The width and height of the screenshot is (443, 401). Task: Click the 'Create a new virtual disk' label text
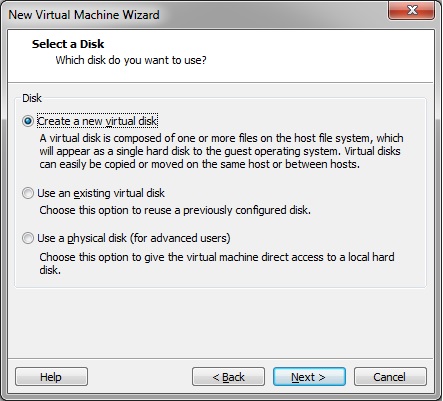pos(97,121)
